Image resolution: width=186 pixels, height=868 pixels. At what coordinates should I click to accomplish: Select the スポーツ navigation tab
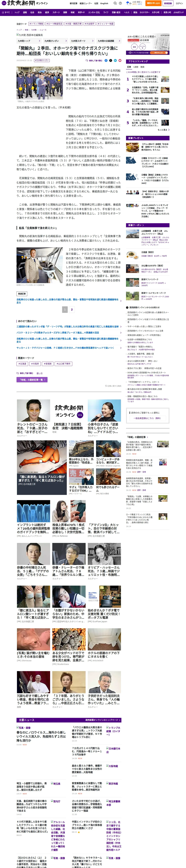pyautogui.click(x=56, y=12)
